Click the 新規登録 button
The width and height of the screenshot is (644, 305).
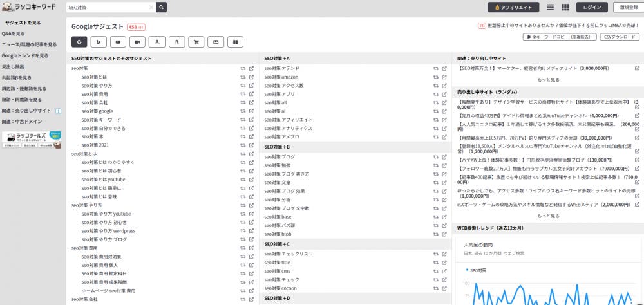[x=629, y=7]
